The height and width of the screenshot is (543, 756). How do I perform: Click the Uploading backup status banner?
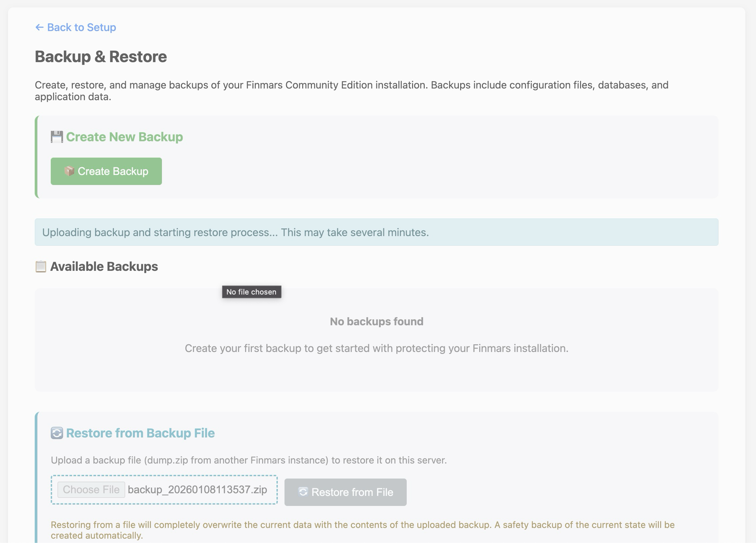pyautogui.click(x=376, y=232)
